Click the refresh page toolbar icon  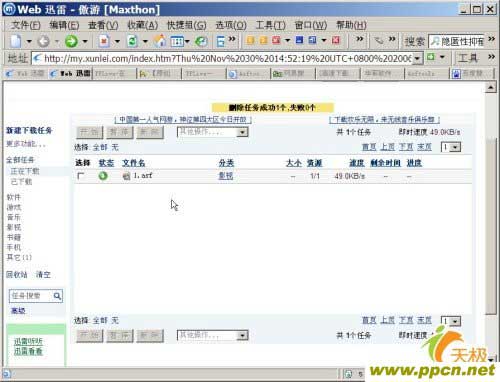tap(132, 41)
